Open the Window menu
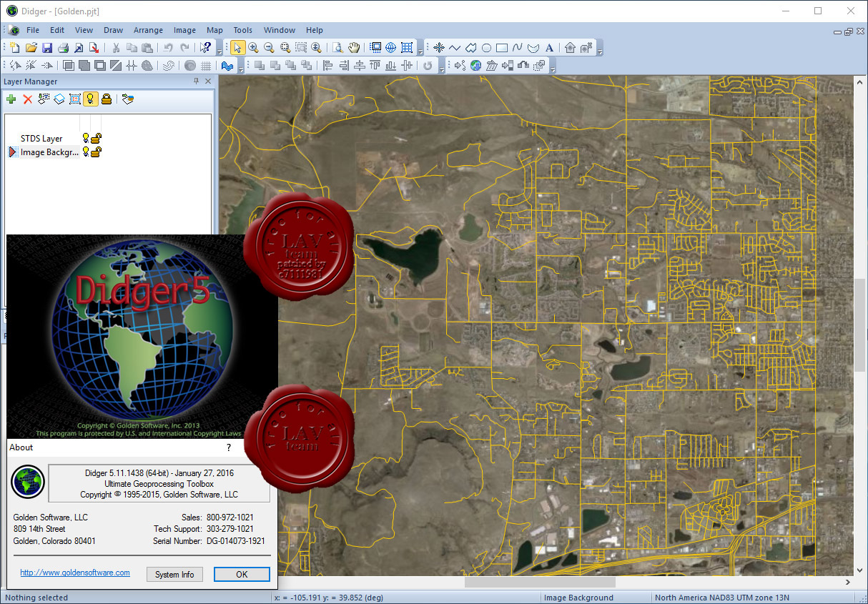 pos(280,30)
